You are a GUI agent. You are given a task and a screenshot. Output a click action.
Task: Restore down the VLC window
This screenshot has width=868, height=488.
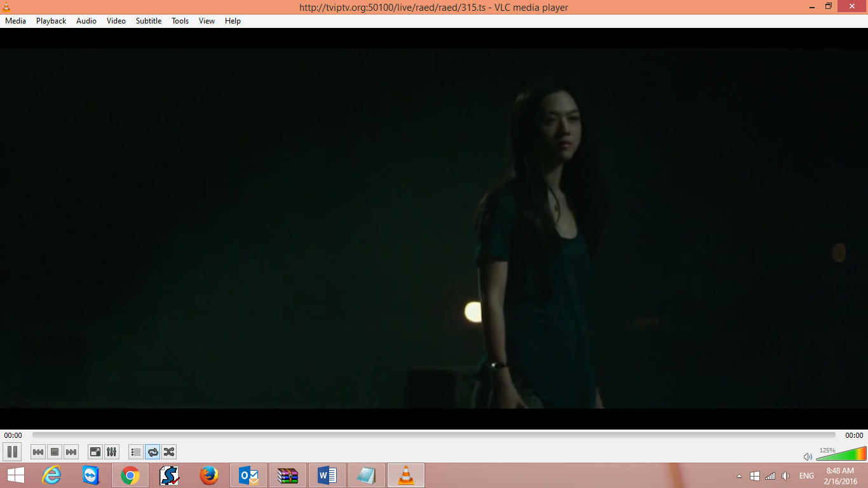pos(828,6)
